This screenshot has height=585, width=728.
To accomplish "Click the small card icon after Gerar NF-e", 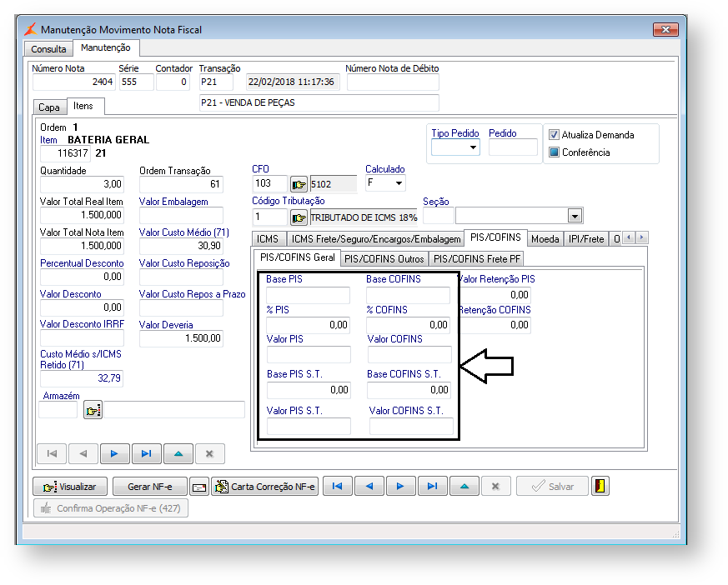I will tap(199, 487).
